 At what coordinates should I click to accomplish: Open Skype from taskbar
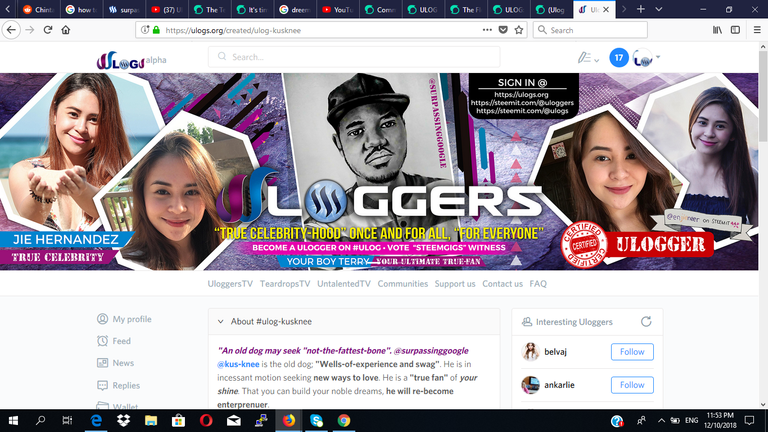[x=316, y=420]
